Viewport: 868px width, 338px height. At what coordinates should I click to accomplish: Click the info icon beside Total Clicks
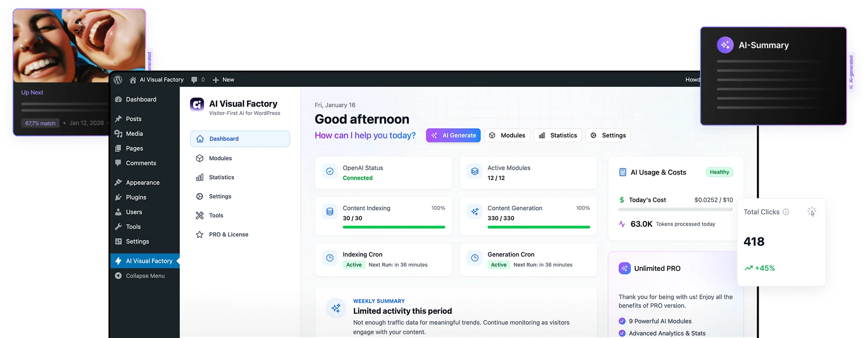point(786,212)
